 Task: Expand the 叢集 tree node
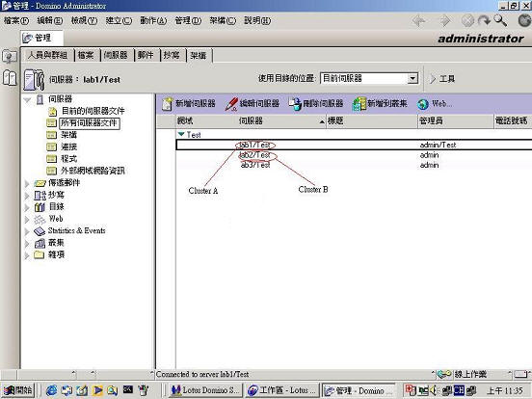pyautogui.click(x=27, y=243)
